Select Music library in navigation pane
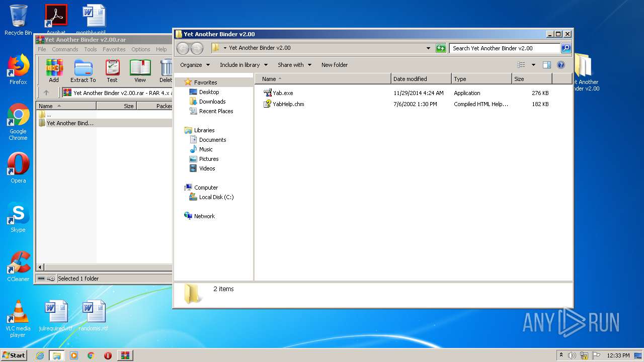 (206, 149)
